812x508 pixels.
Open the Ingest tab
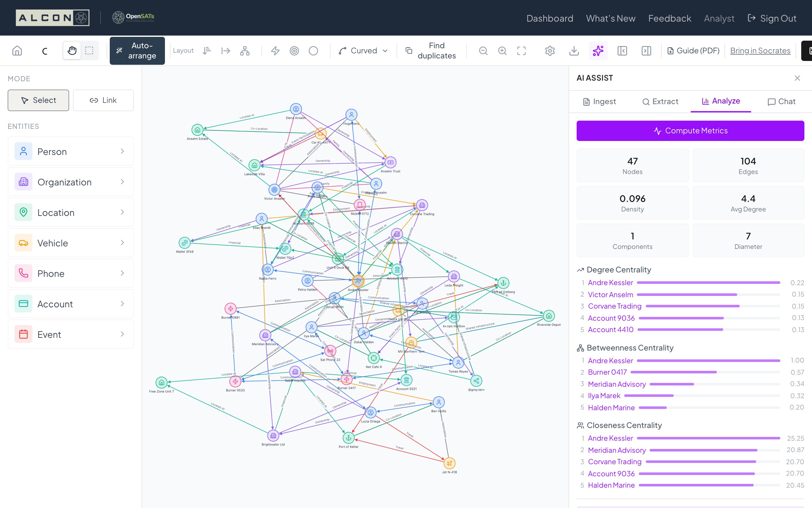pyautogui.click(x=599, y=102)
